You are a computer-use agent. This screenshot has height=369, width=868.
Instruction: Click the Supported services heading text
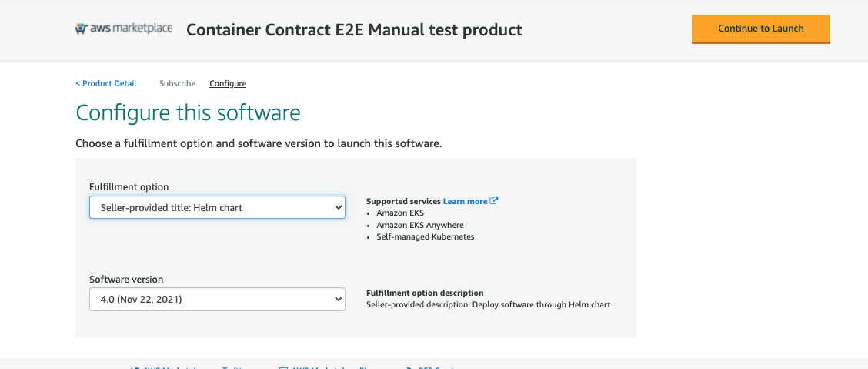pos(403,201)
